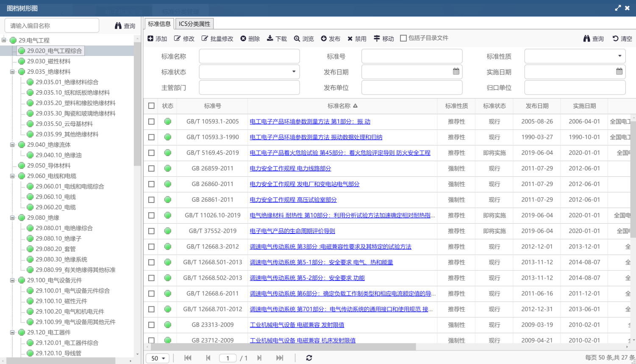
Task: Click the 禁用 disable icon
Action: point(350,39)
